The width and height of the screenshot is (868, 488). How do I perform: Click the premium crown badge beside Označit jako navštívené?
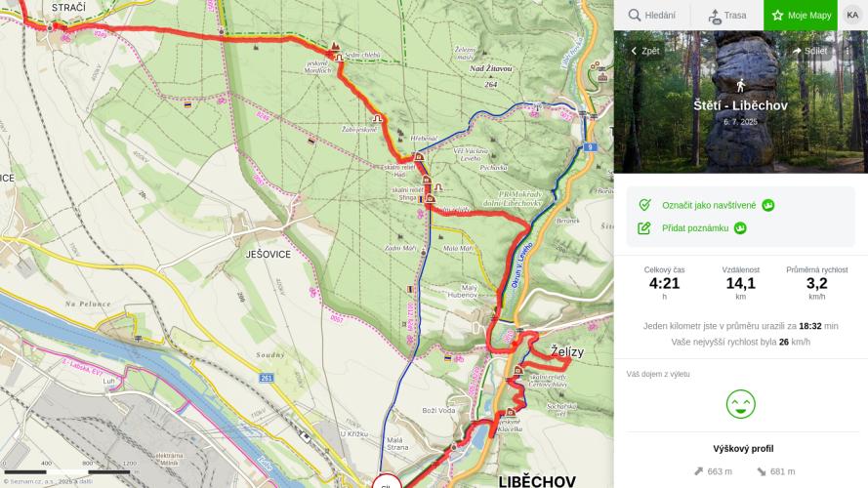click(768, 205)
